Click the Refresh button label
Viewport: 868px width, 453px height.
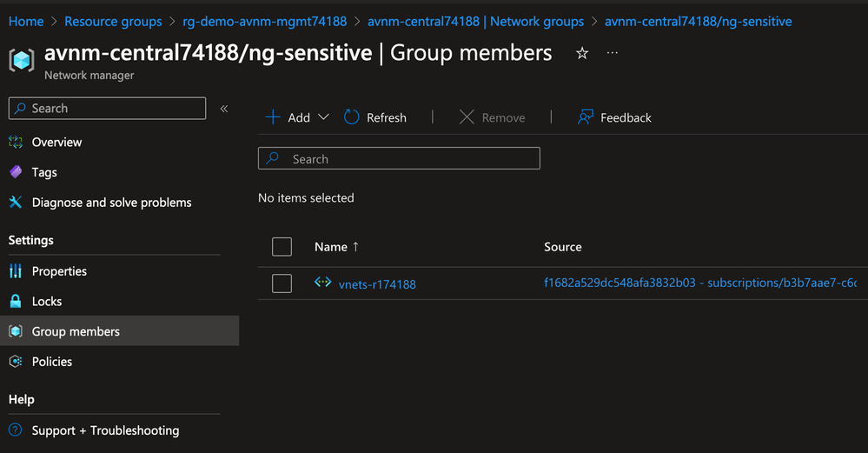tap(387, 117)
